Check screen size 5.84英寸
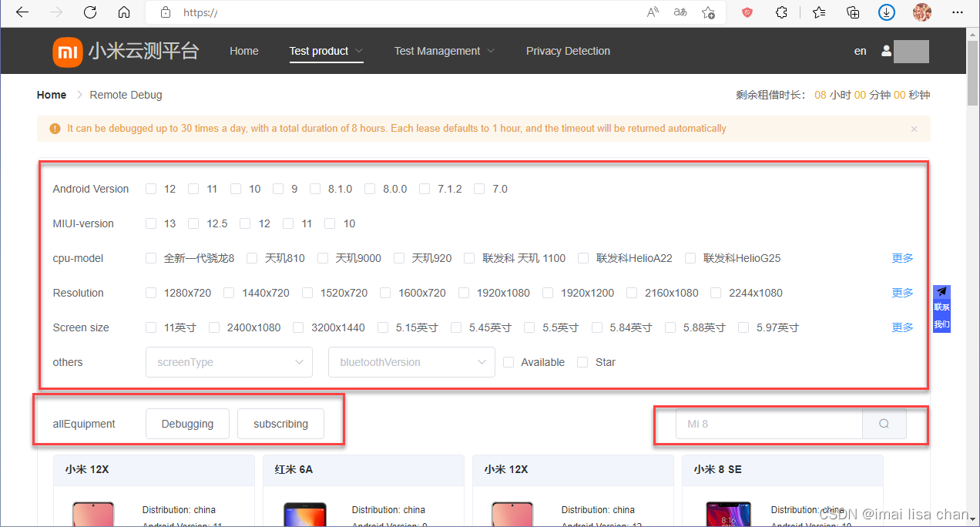Viewport: 980px width, 527px height. tap(597, 327)
